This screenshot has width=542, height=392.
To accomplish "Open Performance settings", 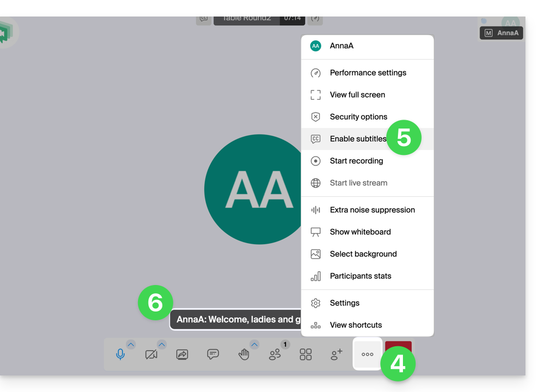I will (x=368, y=73).
